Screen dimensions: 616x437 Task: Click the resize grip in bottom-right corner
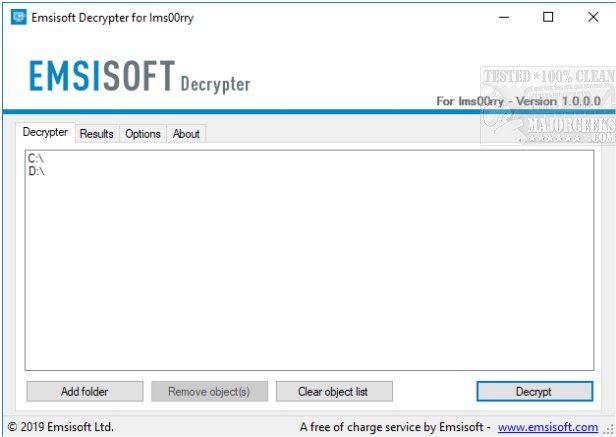[610, 430]
